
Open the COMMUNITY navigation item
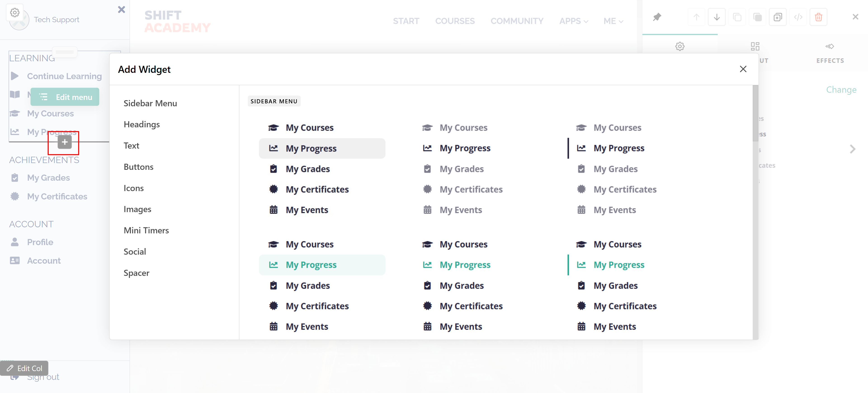point(517,21)
